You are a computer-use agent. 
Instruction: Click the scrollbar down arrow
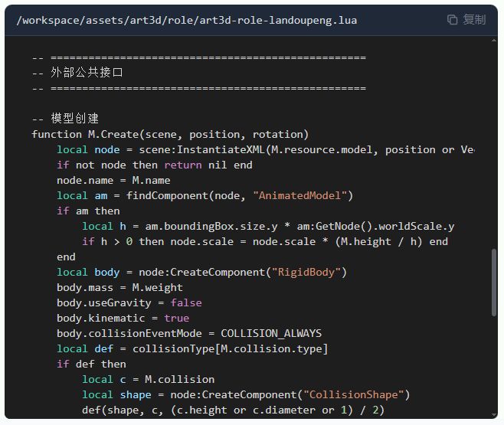(494, 415)
